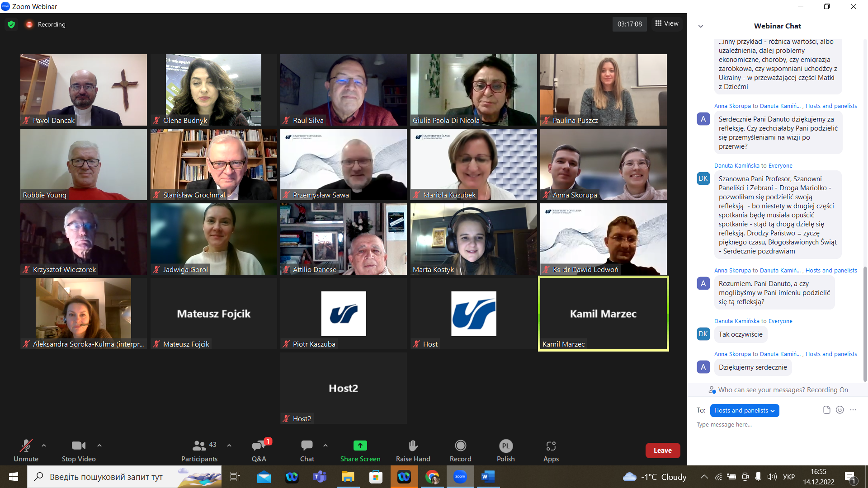This screenshot has height=488, width=868.
Task: Click the red Leave button
Action: tap(662, 450)
